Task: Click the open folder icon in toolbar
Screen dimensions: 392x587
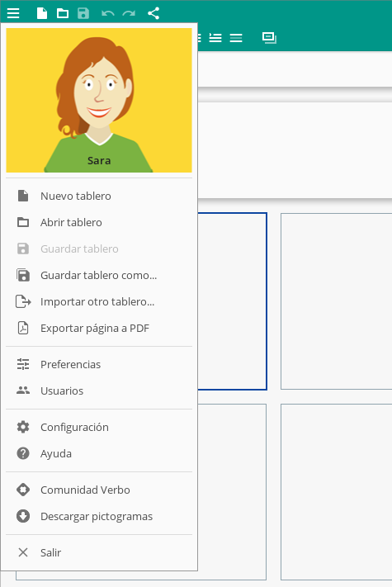Action: [63, 14]
